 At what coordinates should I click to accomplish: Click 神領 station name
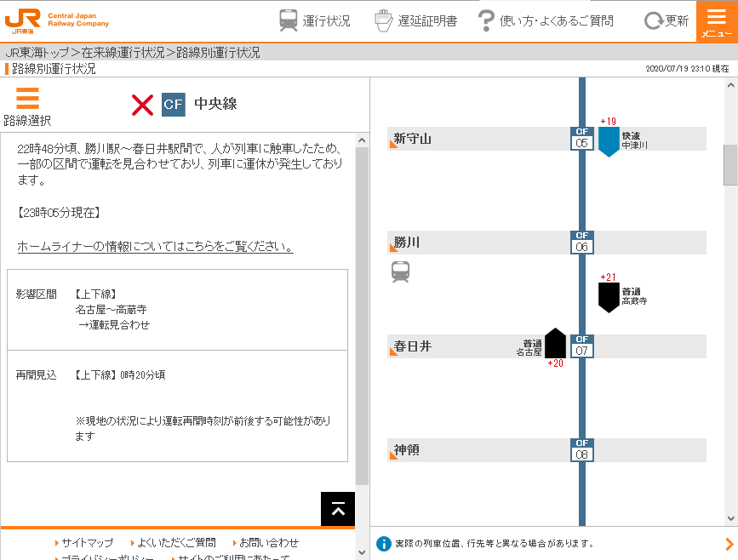coord(406,450)
